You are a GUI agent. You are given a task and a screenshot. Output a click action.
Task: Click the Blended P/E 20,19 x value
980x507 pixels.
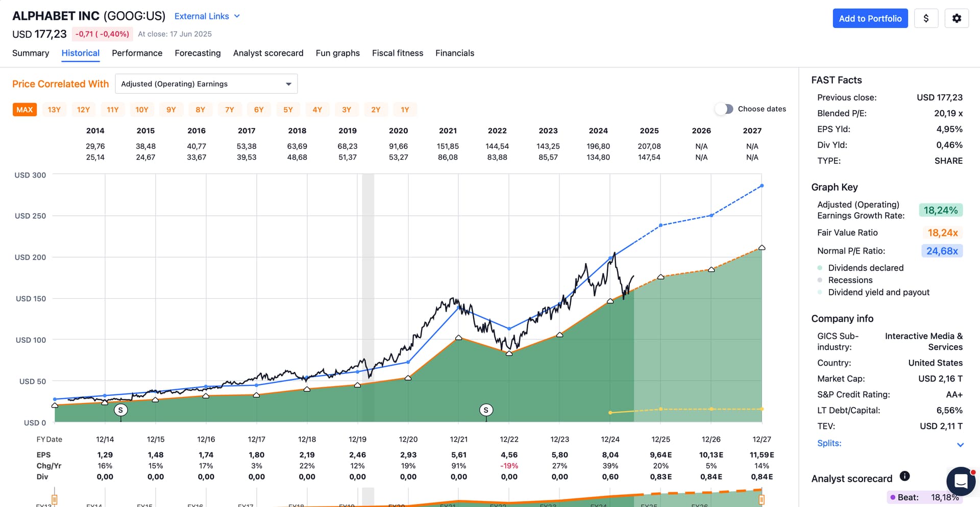(x=948, y=113)
